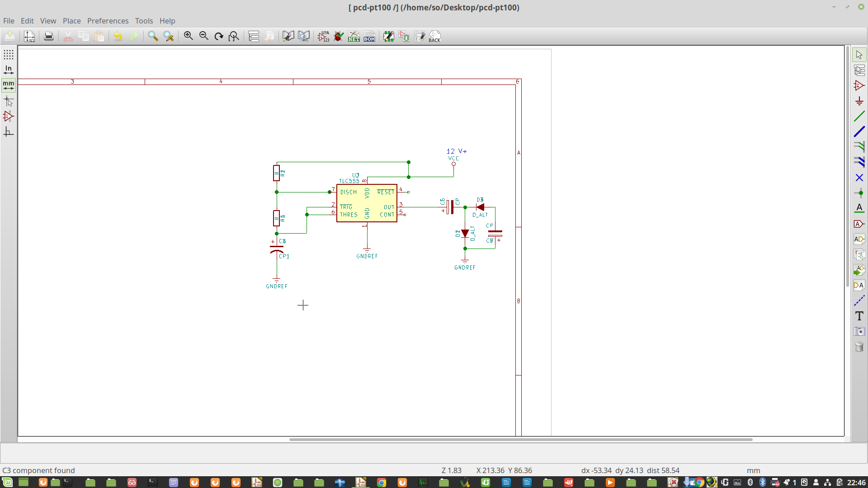Run electrical rules check ladybug
The width and height of the screenshot is (868, 488).
339,37
